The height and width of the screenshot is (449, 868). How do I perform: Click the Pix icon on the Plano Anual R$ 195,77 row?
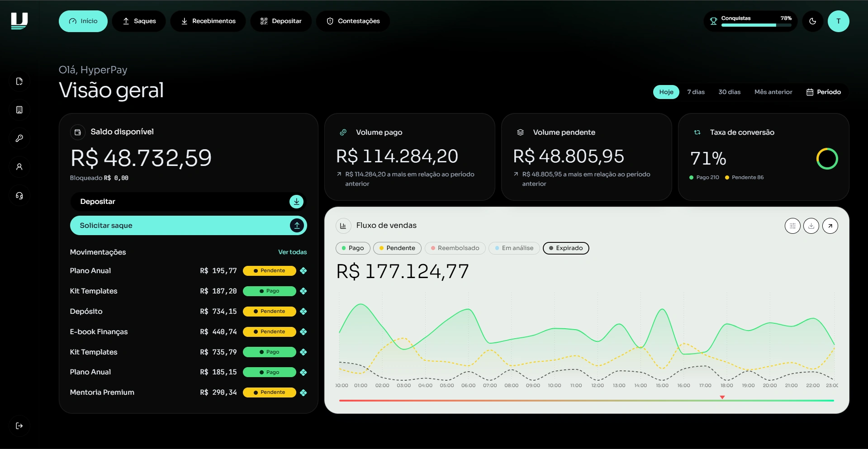[304, 271]
